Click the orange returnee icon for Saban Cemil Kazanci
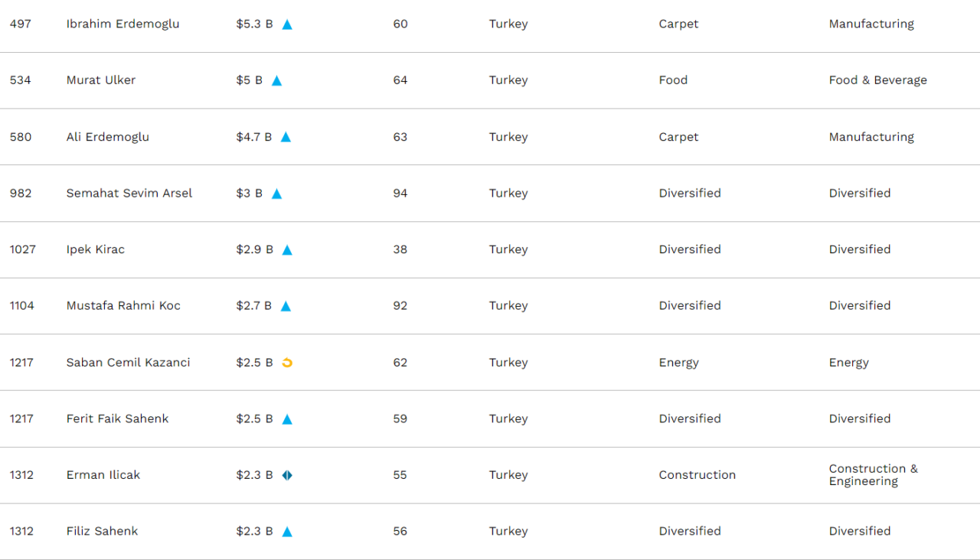This screenshot has width=980, height=560. click(287, 363)
